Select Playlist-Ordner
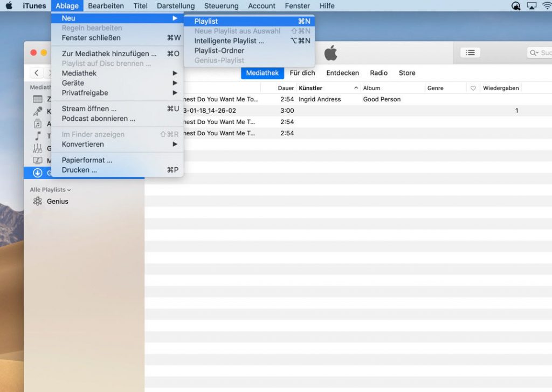 pos(249,51)
